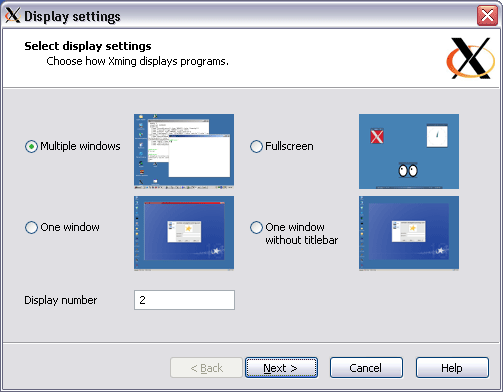Click the clock widget in Fullscreen preview
This screenshot has height=392, width=503.
437,135
